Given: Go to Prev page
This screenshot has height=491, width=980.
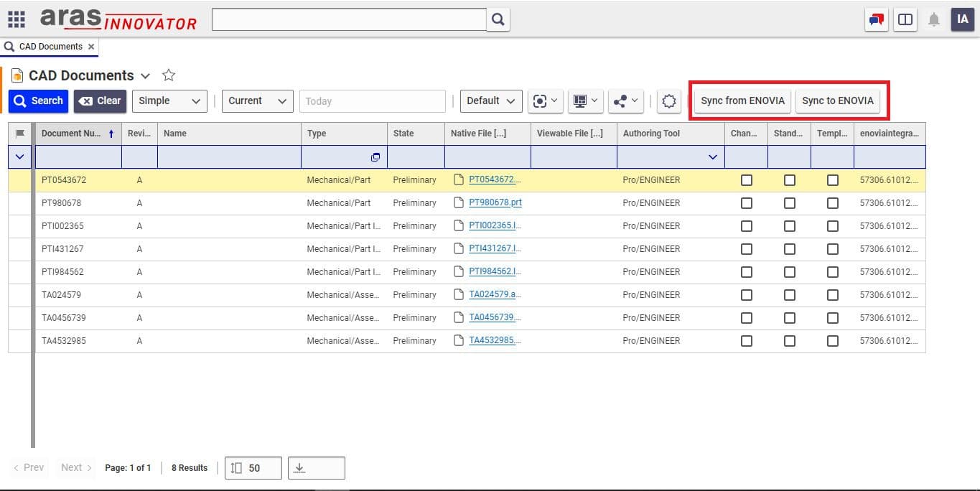Looking at the screenshot, I should pos(29,467).
